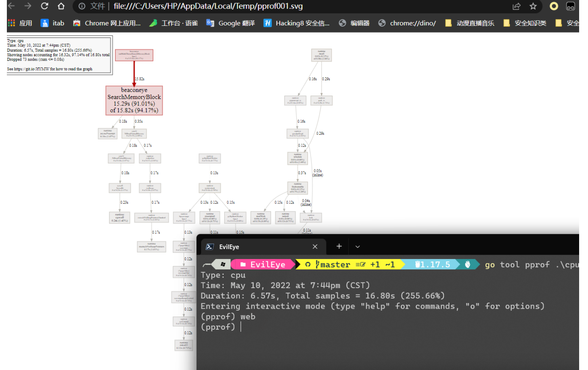This screenshot has height=370, width=588.
Task: Bookmark this page with the star
Action: pyautogui.click(x=533, y=6)
